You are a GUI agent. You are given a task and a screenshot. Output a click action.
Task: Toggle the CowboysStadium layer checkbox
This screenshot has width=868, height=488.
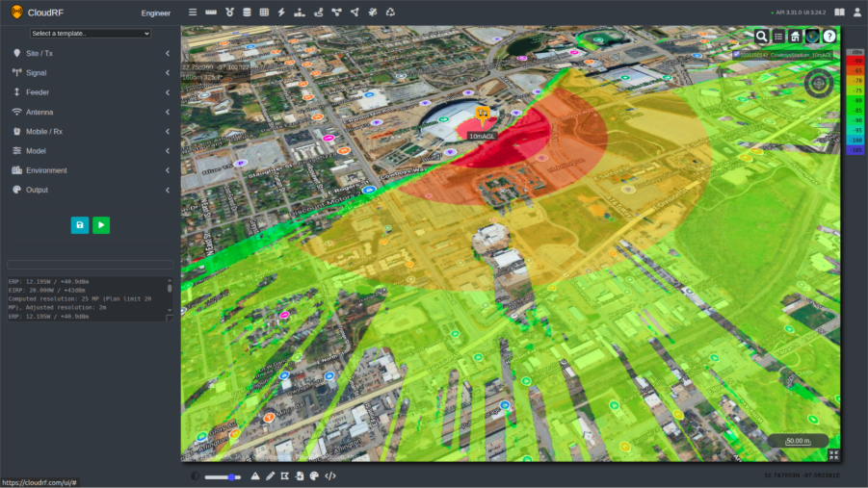pyautogui.click(x=737, y=55)
